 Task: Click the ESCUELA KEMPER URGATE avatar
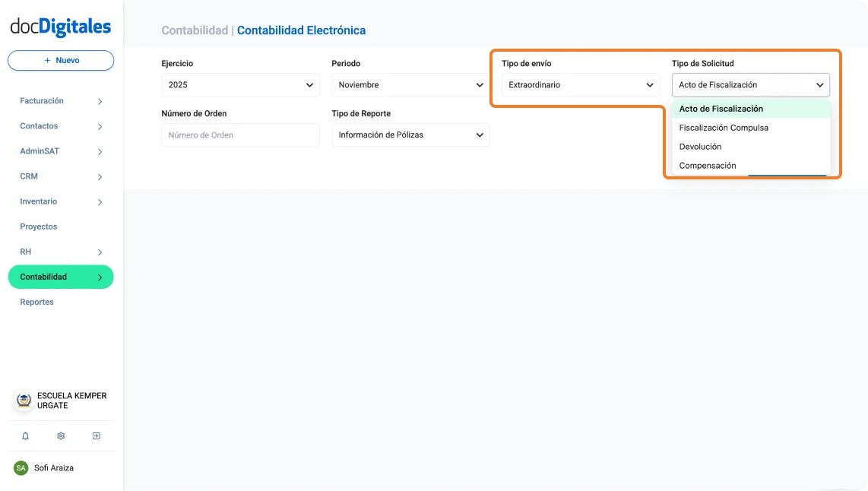point(22,401)
